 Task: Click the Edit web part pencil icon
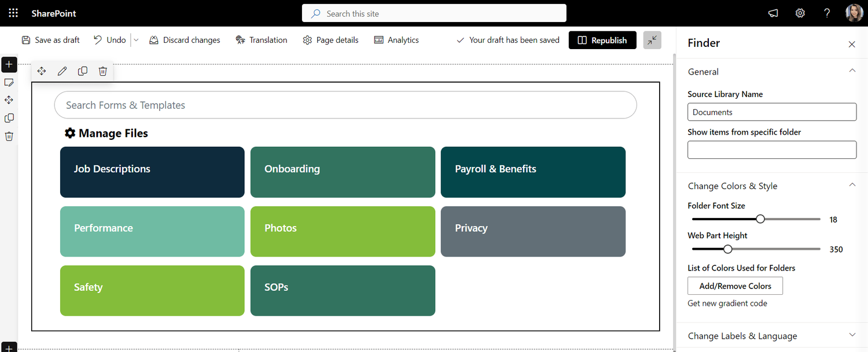62,71
